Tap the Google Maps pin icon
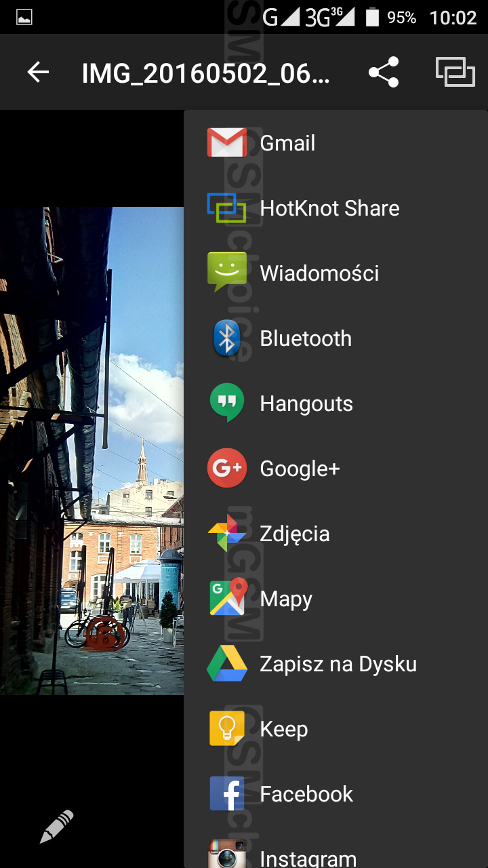The width and height of the screenshot is (488, 868). [x=226, y=599]
